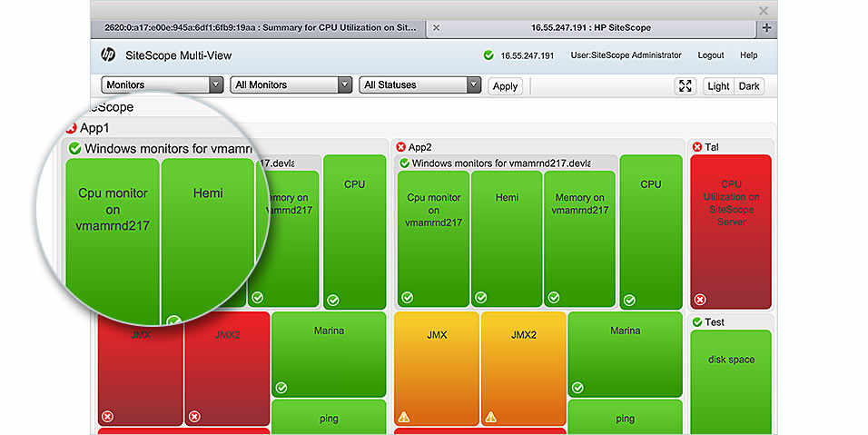Click the HP logo icon

click(108, 54)
